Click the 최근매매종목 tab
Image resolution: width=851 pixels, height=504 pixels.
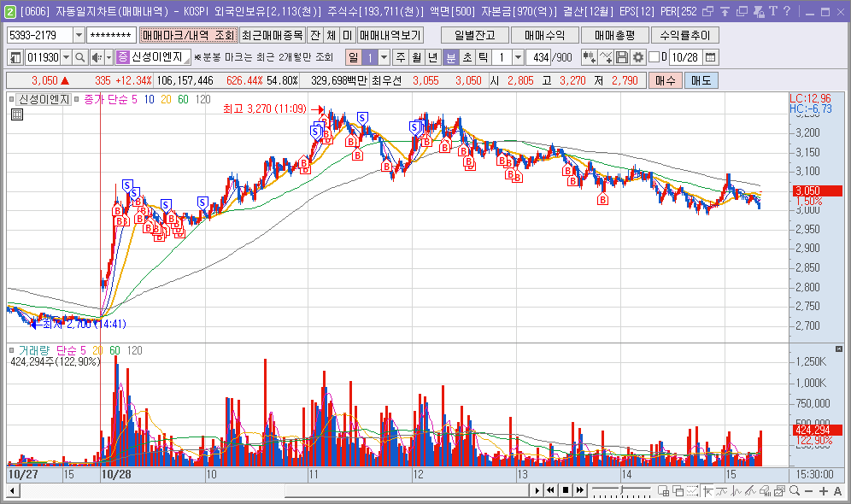(x=273, y=35)
